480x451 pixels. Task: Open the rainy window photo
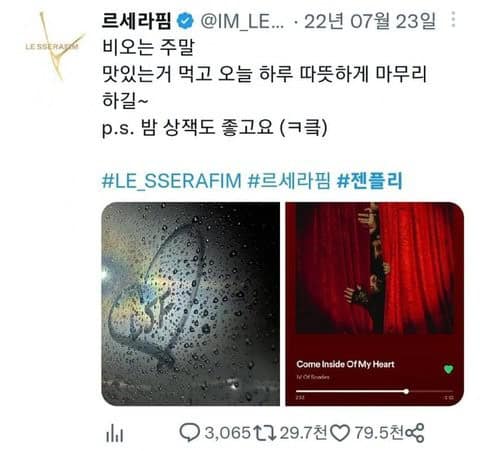click(191, 304)
